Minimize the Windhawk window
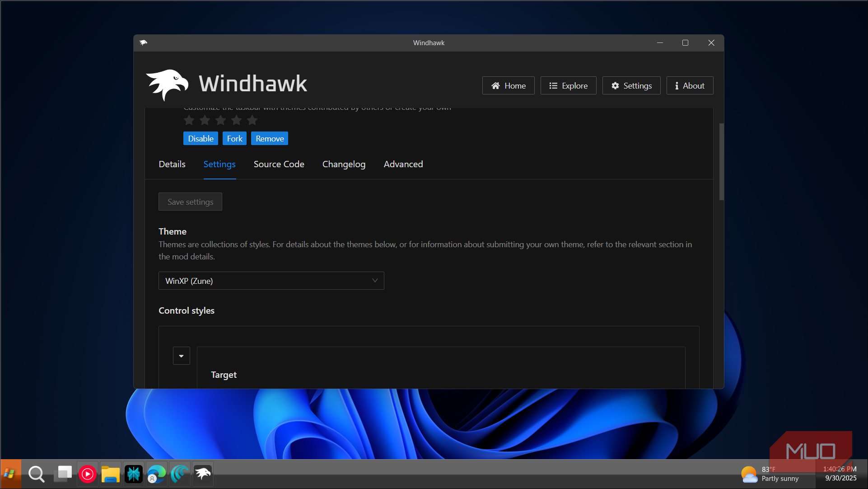 click(x=660, y=42)
